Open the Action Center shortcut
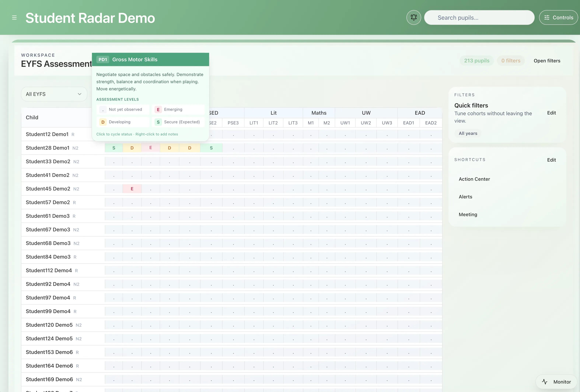This screenshot has height=392, width=580. click(474, 179)
